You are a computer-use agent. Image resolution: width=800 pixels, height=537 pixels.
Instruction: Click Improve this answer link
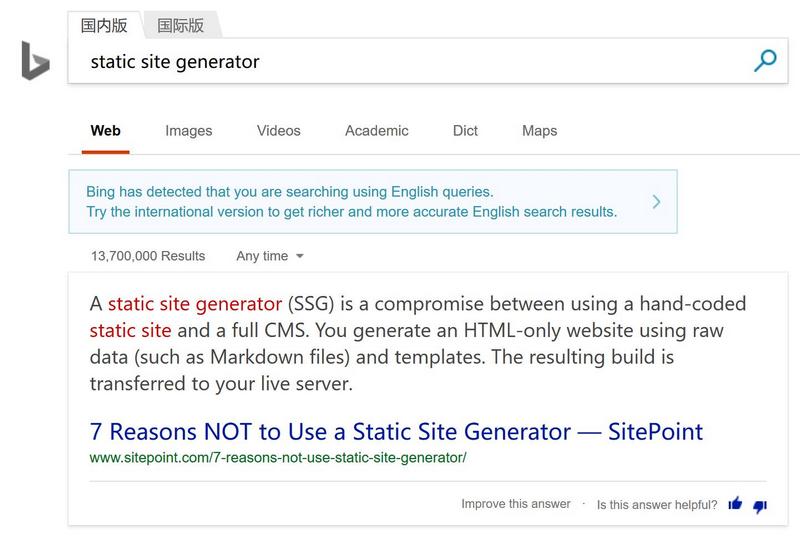tap(516, 504)
